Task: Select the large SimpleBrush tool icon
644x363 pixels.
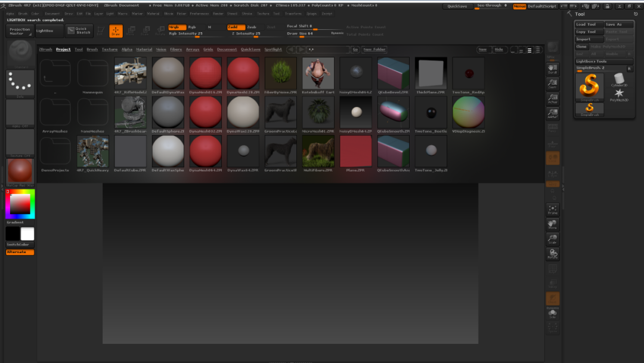Action: click(x=589, y=87)
